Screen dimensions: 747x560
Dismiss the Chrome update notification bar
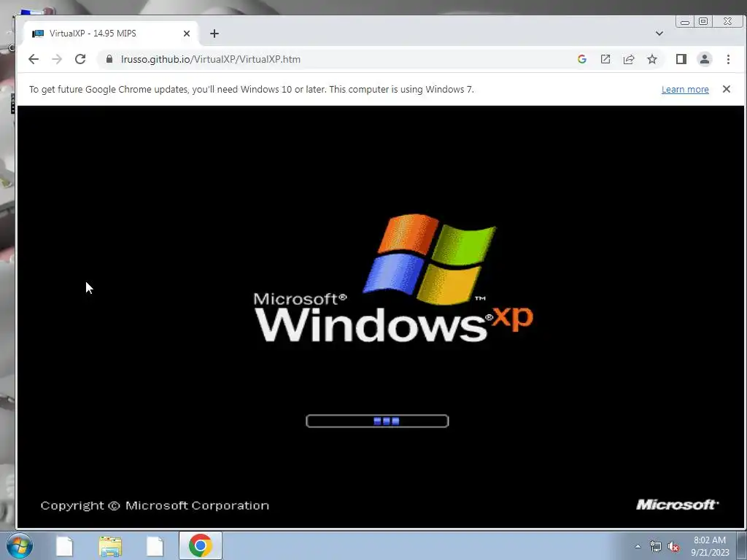pyautogui.click(x=727, y=89)
